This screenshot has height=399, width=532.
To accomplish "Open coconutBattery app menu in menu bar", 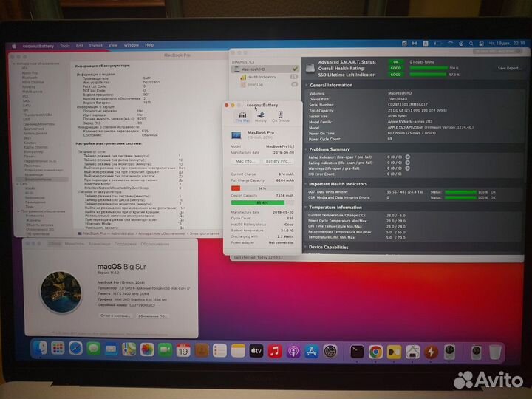I will [x=38, y=46].
